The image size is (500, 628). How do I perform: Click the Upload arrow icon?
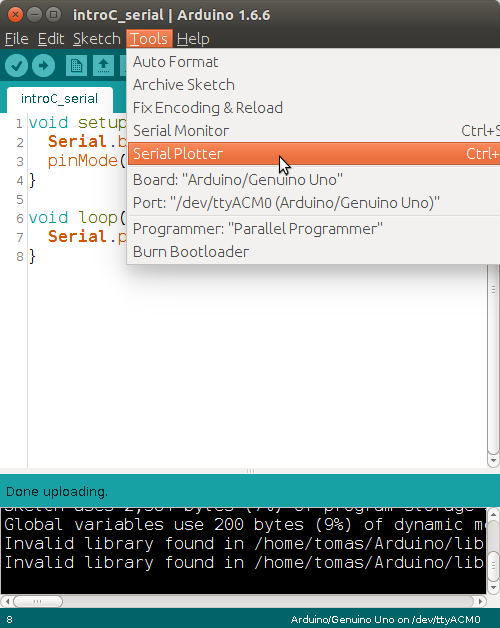point(43,66)
